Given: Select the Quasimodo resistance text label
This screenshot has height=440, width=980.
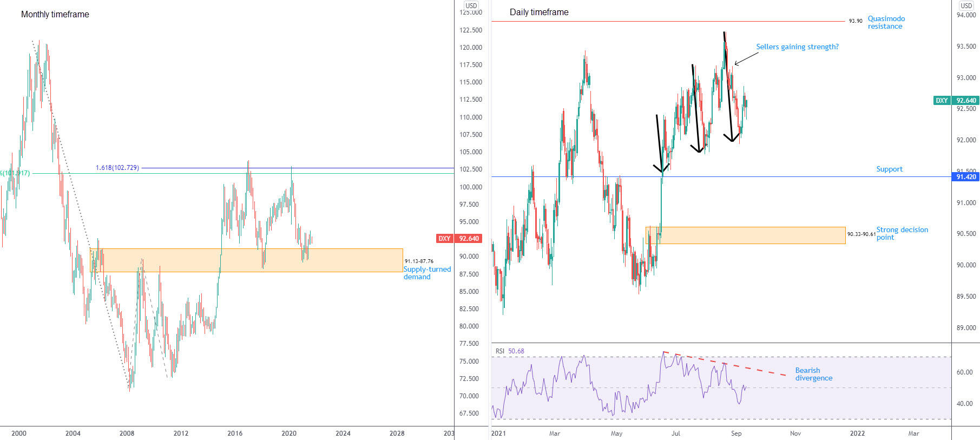Looking at the screenshot, I should [886, 22].
